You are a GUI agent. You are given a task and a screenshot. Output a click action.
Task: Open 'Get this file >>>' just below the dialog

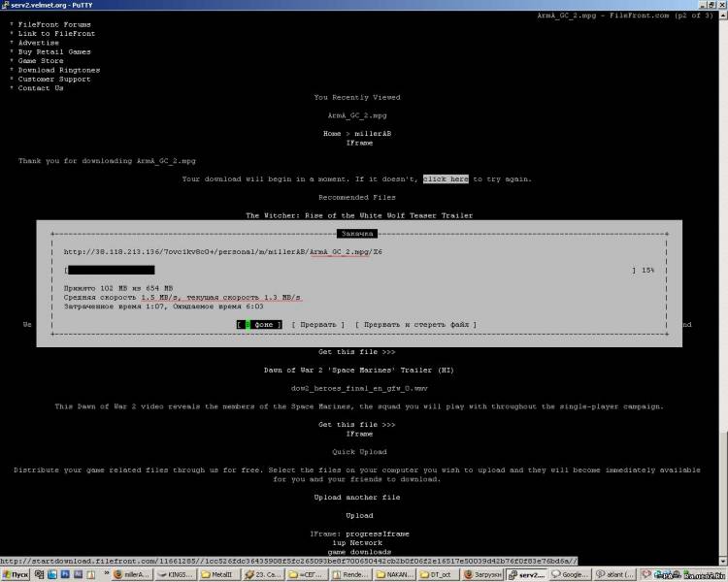click(x=357, y=352)
